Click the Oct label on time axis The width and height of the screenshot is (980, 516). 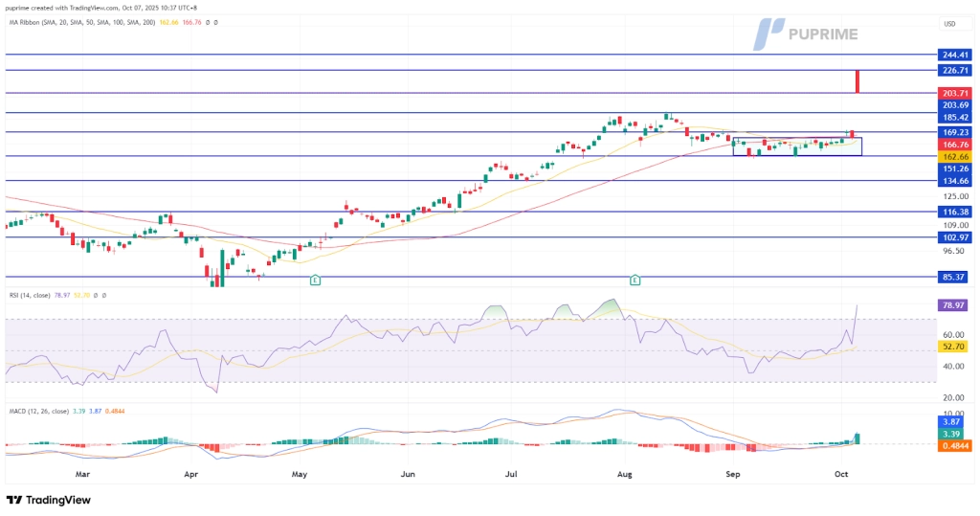pyautogui.click(x=839, y=474)
